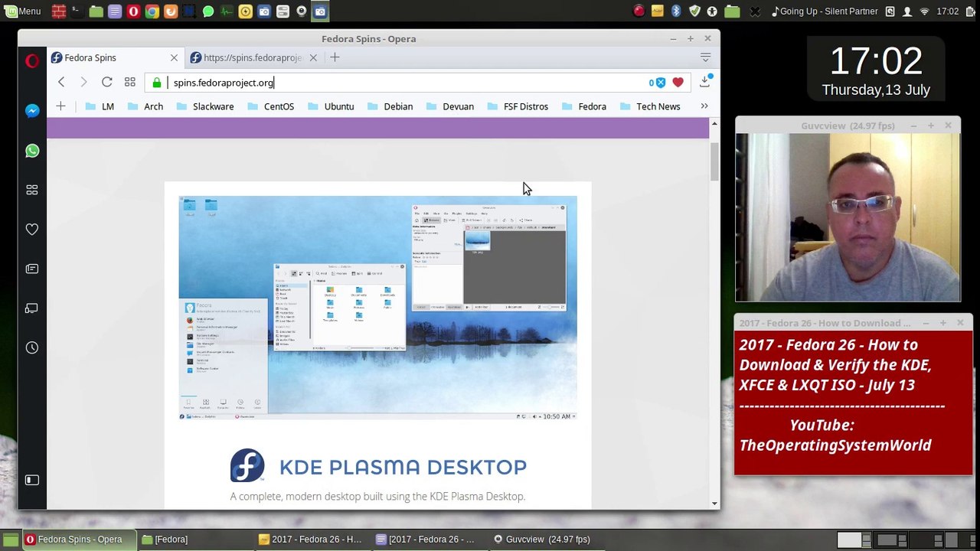
Task: Open the LM bookmarks folder
Action: (100, 106)
